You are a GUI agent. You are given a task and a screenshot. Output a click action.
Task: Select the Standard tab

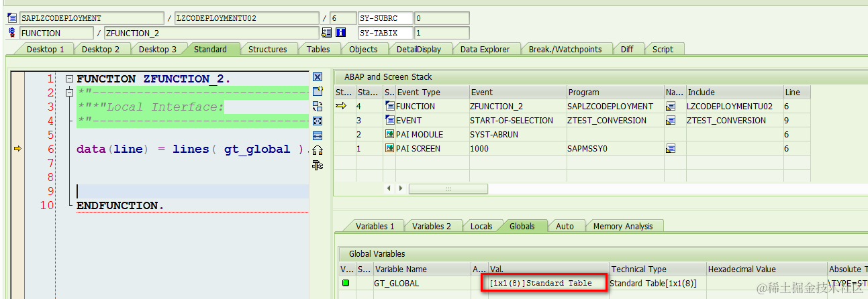[x=210, y=49]
